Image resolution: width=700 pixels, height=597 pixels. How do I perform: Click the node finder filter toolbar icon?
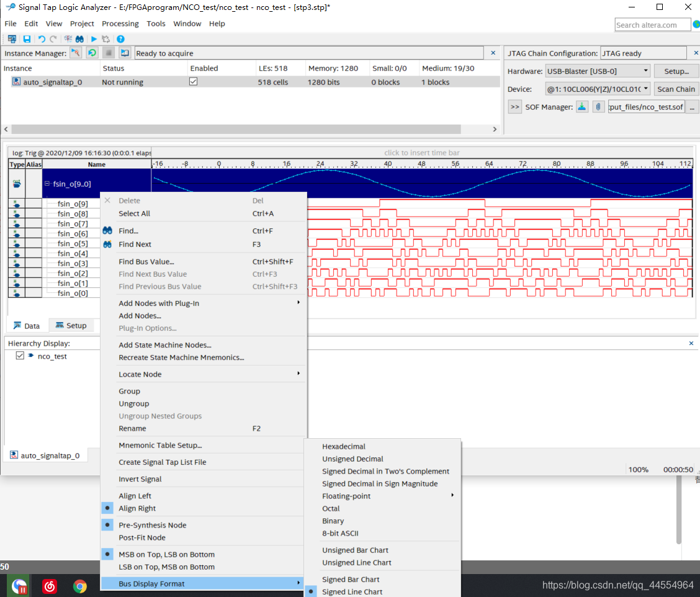(68, 39)
